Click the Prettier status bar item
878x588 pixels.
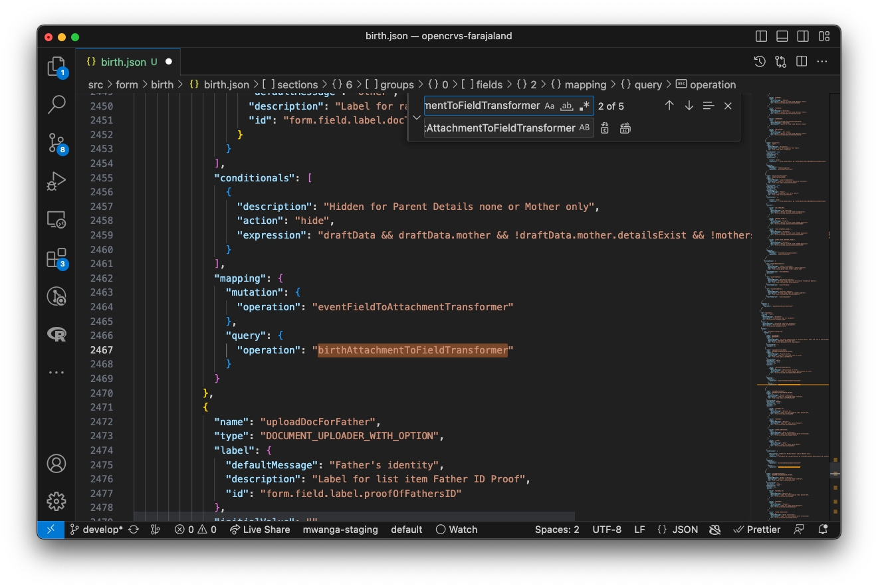pos(756,530)
